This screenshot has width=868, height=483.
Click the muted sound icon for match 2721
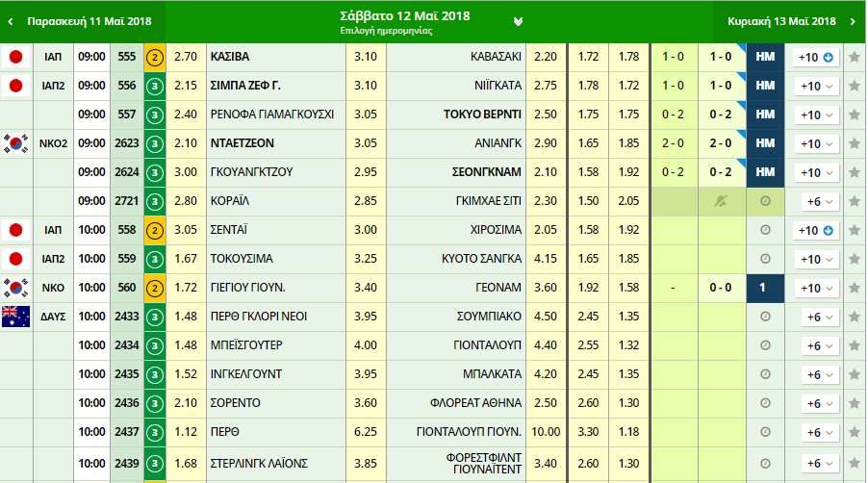(721, 201)
